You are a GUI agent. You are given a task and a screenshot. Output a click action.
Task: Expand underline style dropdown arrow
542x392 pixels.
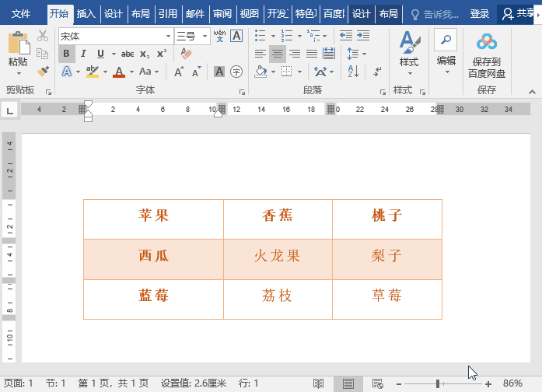coord(114,54)
